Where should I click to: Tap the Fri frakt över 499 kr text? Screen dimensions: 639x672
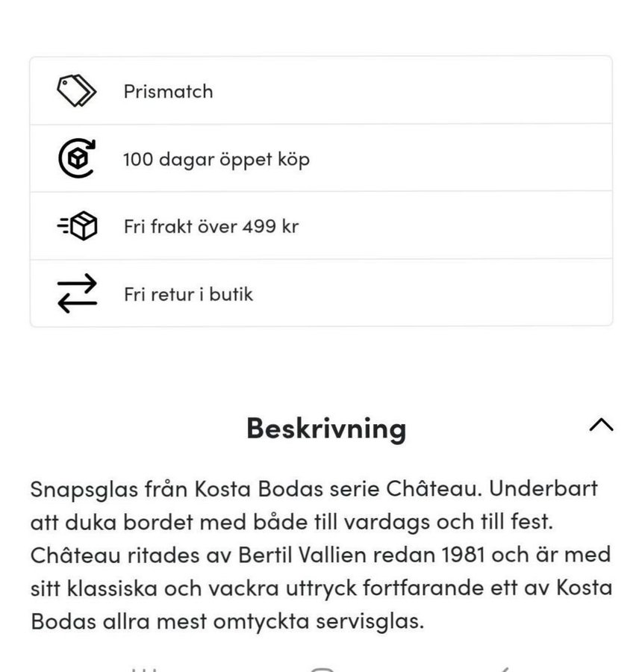(211, 226)
